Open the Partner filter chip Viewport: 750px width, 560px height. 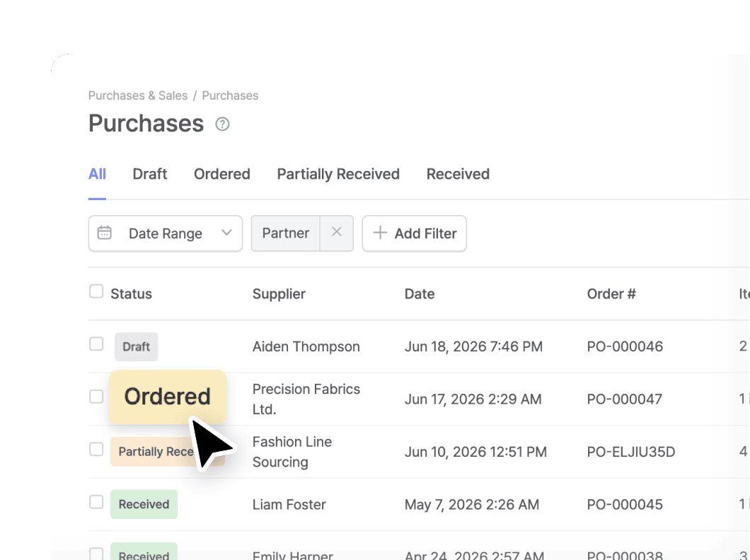point(286,233)
